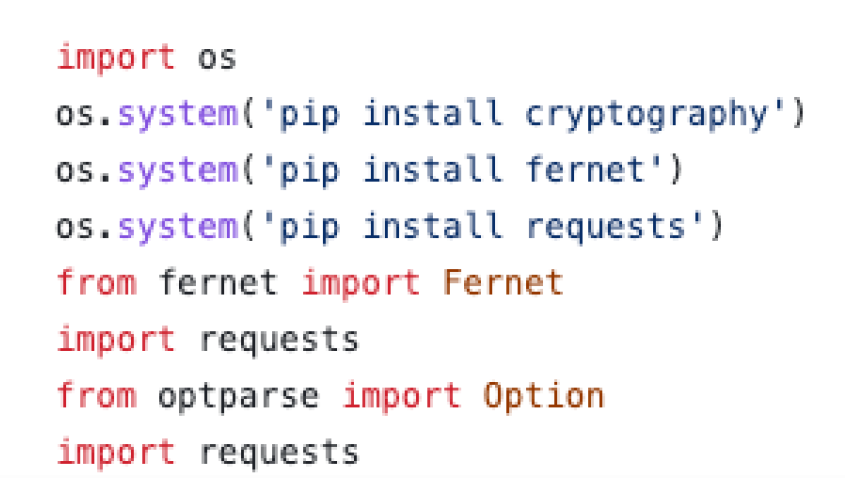Click the import keyword before Option
The image size is (845, 483).
coord(402,396)
